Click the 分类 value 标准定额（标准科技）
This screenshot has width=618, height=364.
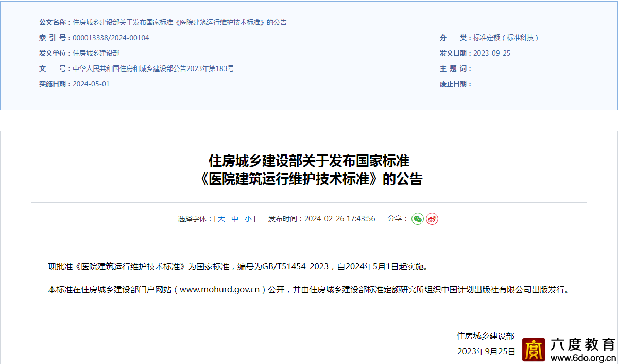(506, 38)
